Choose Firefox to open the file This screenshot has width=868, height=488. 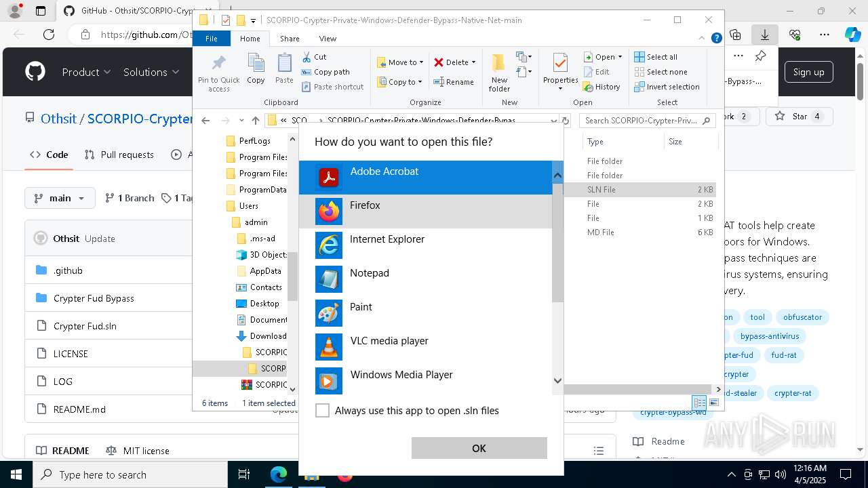(x=425, y=211)
